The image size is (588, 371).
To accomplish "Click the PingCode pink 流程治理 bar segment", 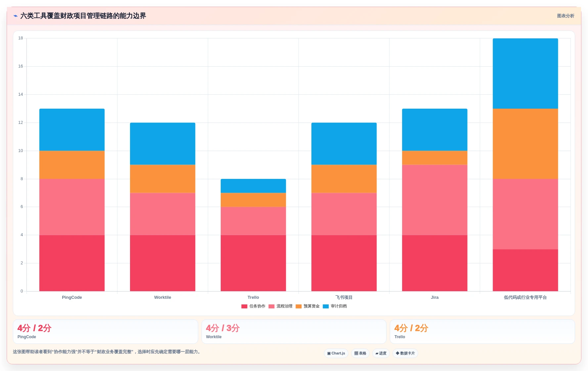I will (x=72, y=207).
